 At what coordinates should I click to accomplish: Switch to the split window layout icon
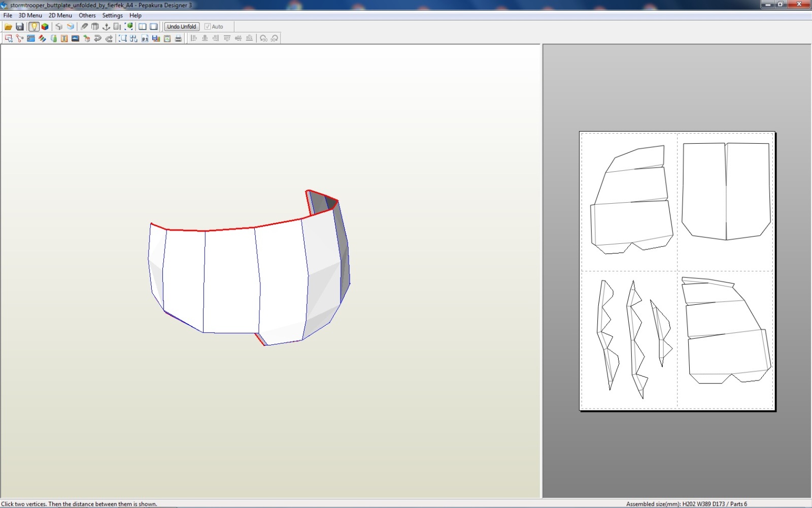point(143,26)
